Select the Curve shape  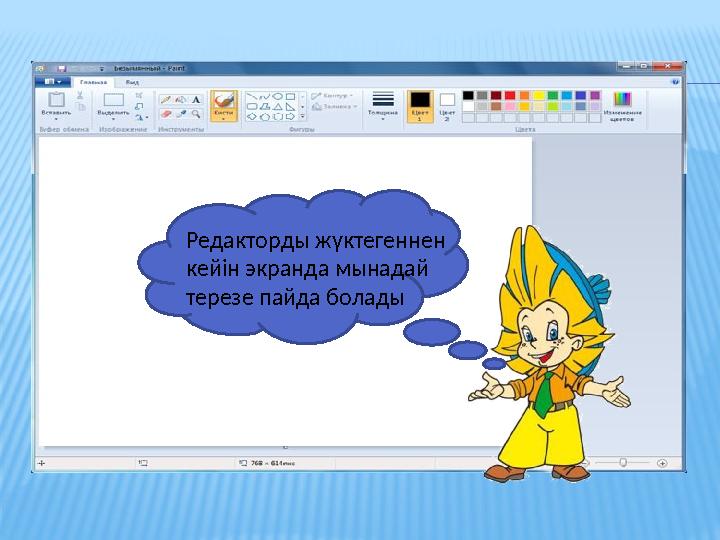click(x=264, y=96)
